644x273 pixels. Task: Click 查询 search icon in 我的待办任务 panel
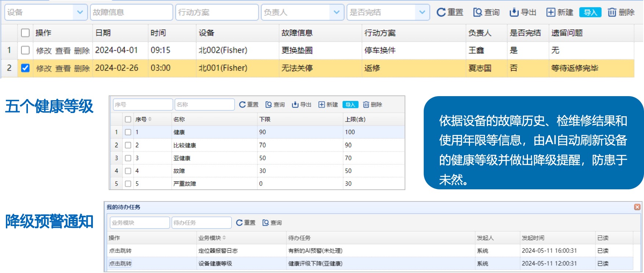tap(266, 223)
